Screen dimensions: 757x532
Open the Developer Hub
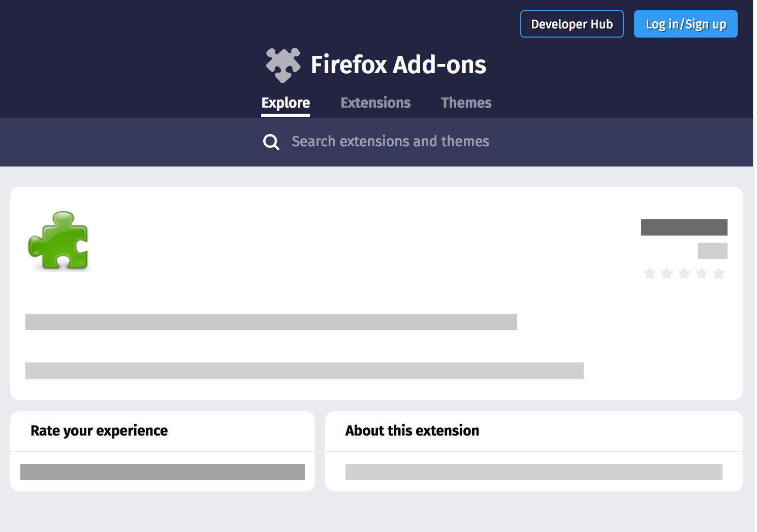tap(572, 24)
